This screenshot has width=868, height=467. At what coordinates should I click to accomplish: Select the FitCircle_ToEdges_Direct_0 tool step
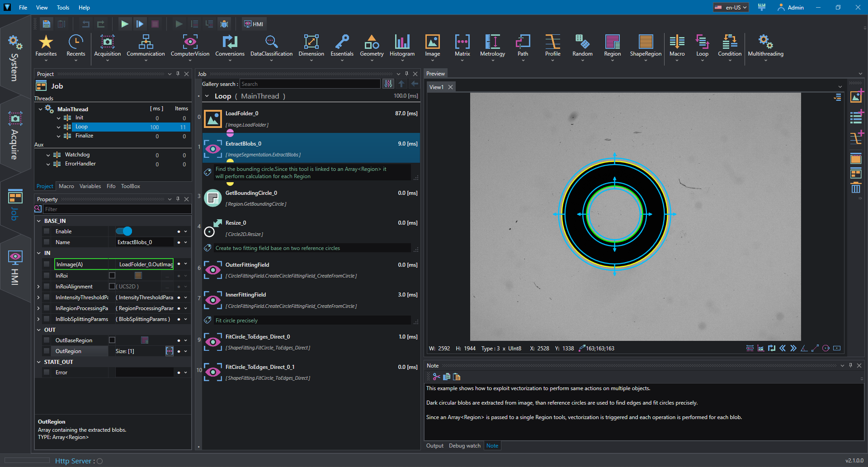(311, 342)
